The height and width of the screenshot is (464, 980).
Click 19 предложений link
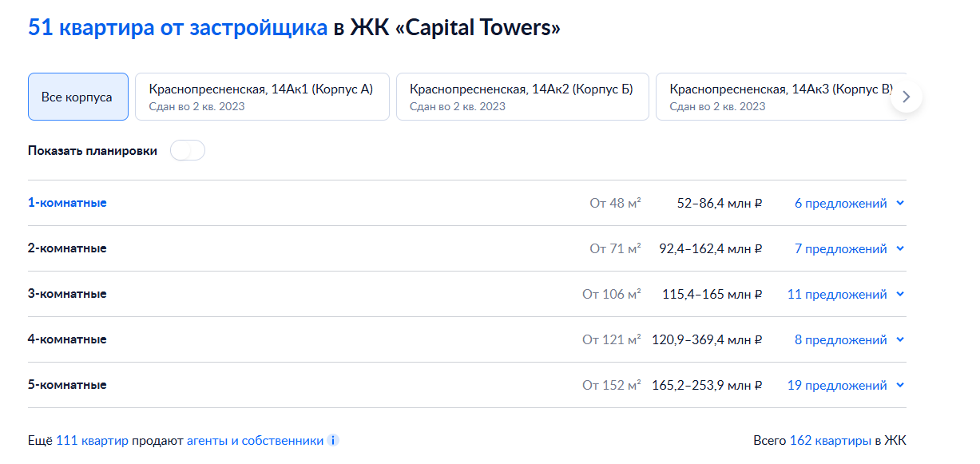coord(836,385)
